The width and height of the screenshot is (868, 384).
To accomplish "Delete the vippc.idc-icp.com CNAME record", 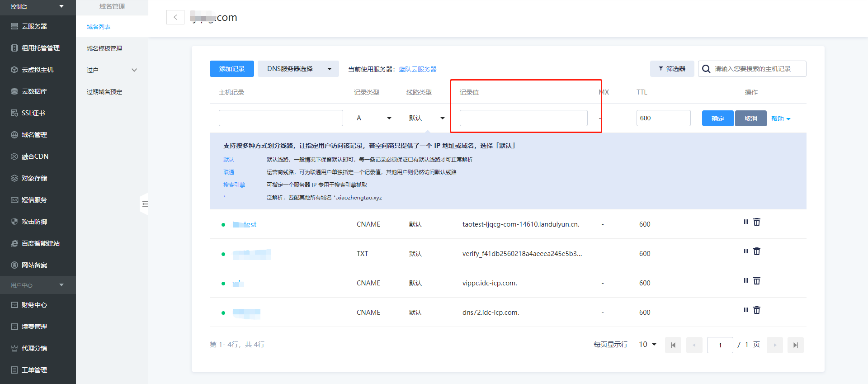I will click(x=757, y=281).
